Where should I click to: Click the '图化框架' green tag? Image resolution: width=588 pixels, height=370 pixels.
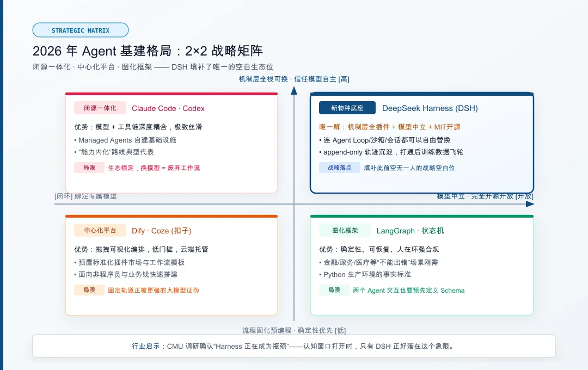pyautogui.click(x=345, y=230)
